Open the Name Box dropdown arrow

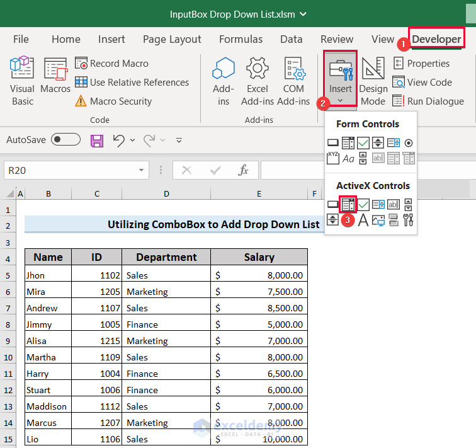click(x=142, y=170)
